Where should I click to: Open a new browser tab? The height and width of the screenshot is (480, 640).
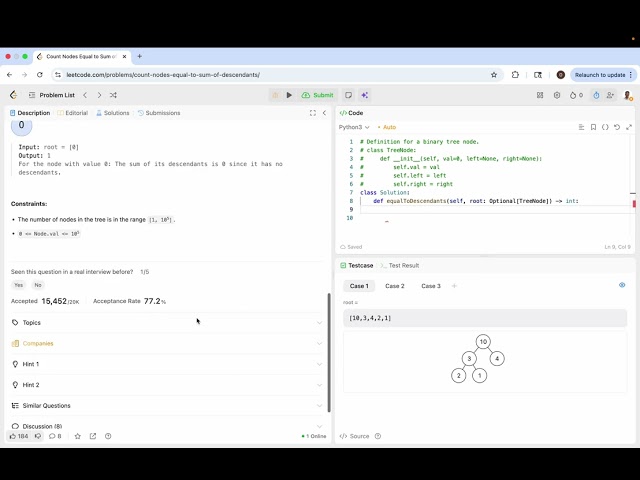[x=140, y=56]
